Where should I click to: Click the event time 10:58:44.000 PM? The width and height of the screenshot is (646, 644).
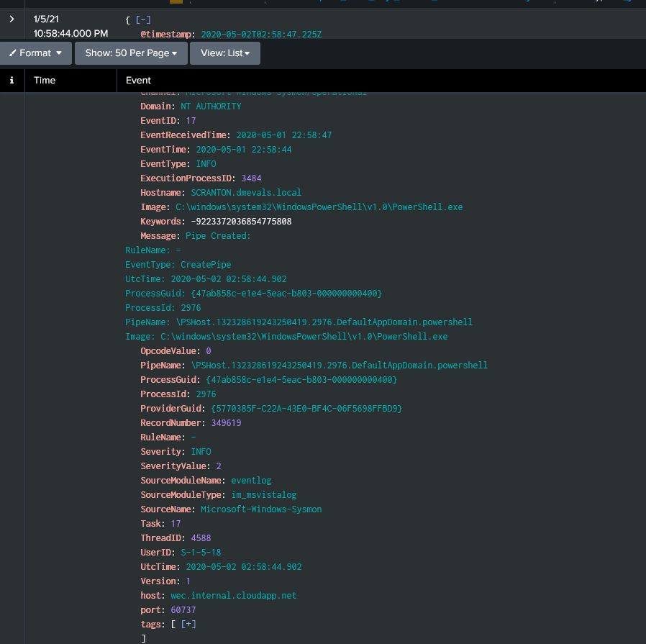pyautogui.click(x=71, y=33)
